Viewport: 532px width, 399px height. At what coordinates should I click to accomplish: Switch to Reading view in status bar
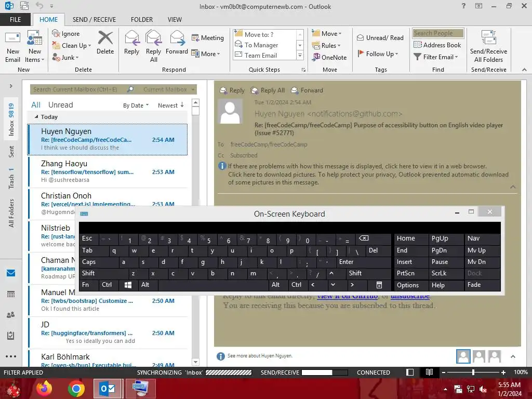429,372
